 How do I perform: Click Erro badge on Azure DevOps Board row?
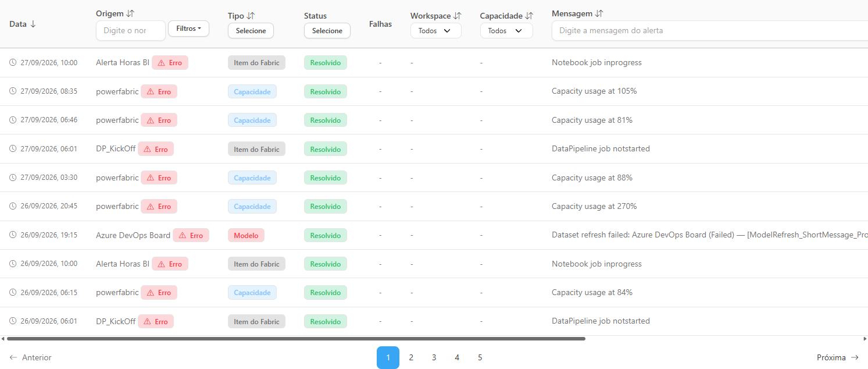191,235
